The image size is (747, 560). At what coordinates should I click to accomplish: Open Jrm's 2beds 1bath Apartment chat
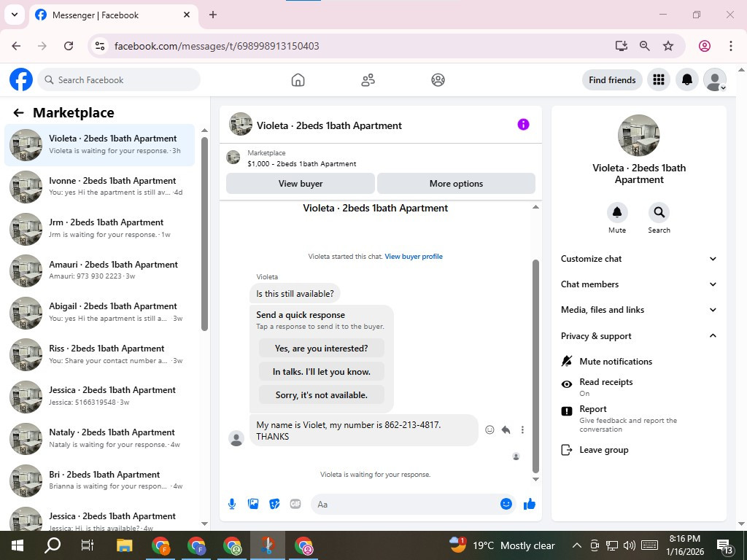coord(99,228)
